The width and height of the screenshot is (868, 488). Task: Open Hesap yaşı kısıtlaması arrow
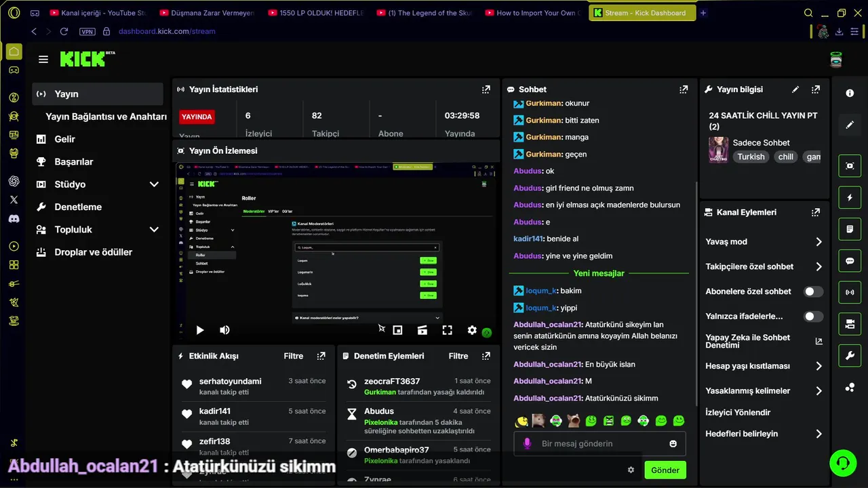tap(818, 366)
